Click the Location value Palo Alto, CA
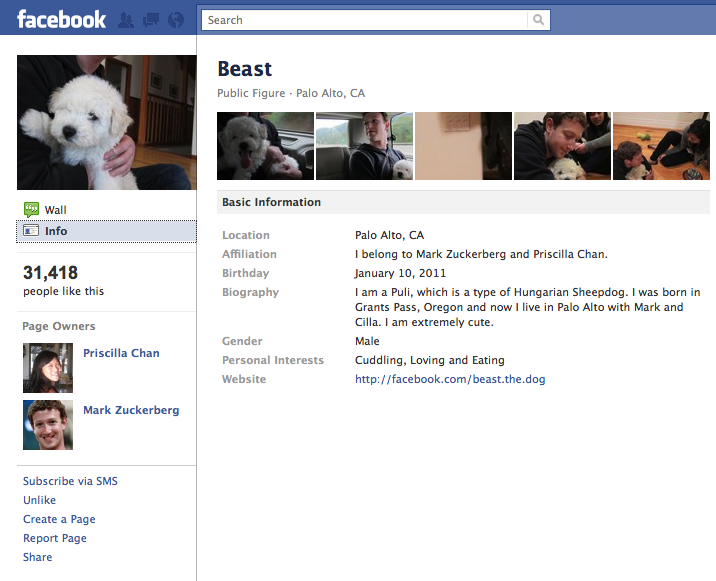Screen dimensions: 716x581 [x=390, y=235]
